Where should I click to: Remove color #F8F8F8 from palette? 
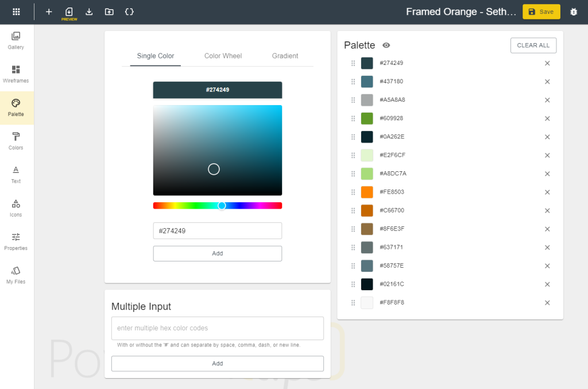pos(547,302)
